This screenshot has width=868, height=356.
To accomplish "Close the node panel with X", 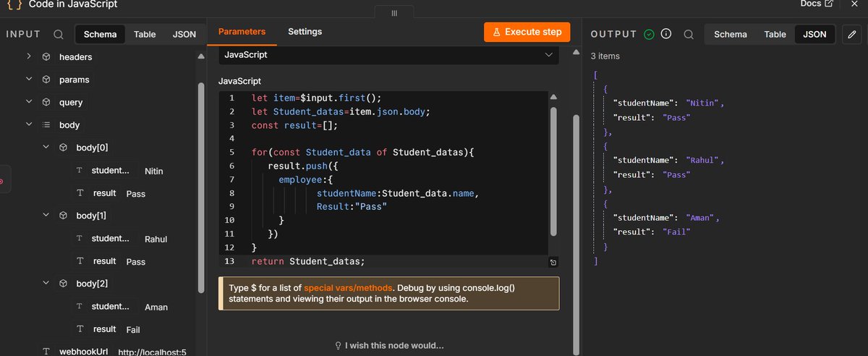I will tap(854, 4).
